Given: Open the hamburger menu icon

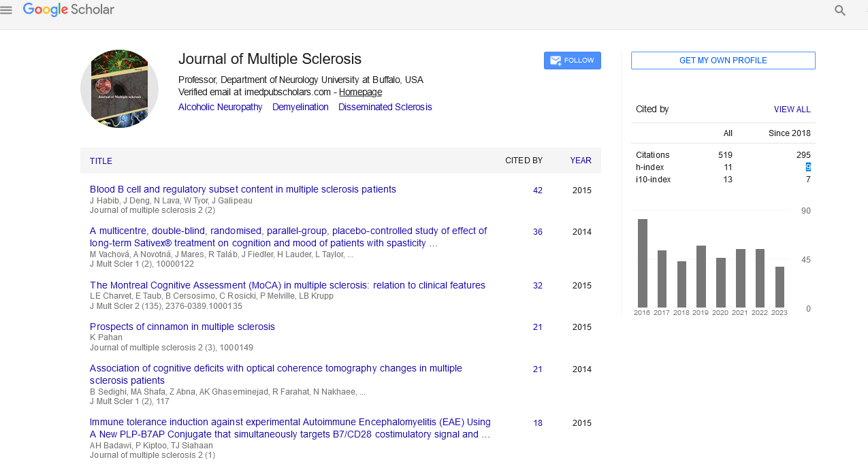Looking at the screenshot, I should tap(7, 10).
